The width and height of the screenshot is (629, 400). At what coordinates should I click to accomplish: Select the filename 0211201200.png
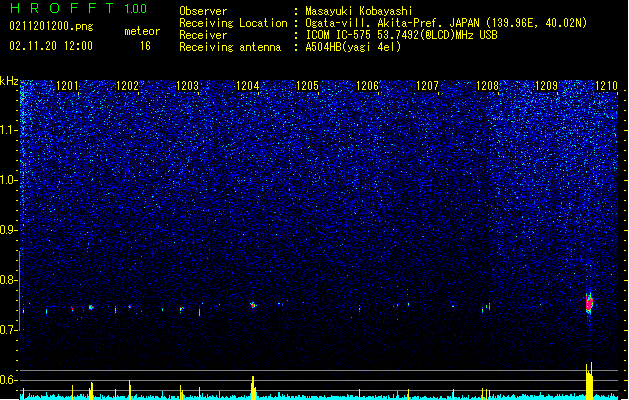51,26
